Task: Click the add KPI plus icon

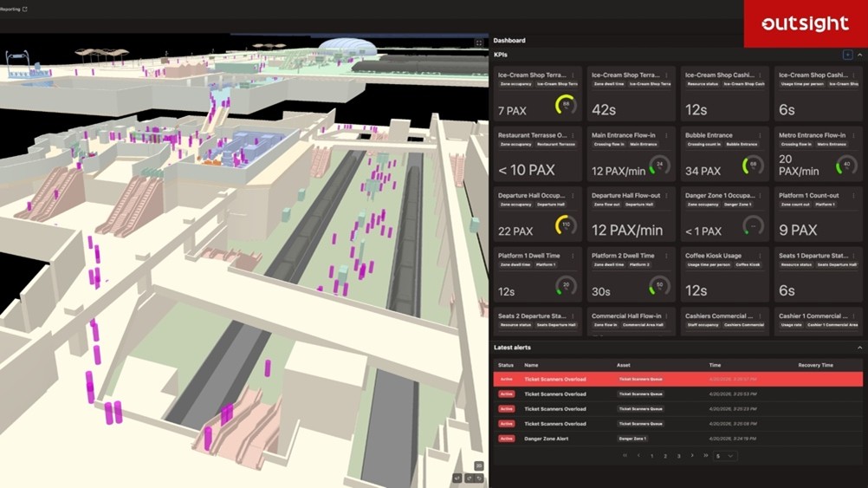Action: 847,55
